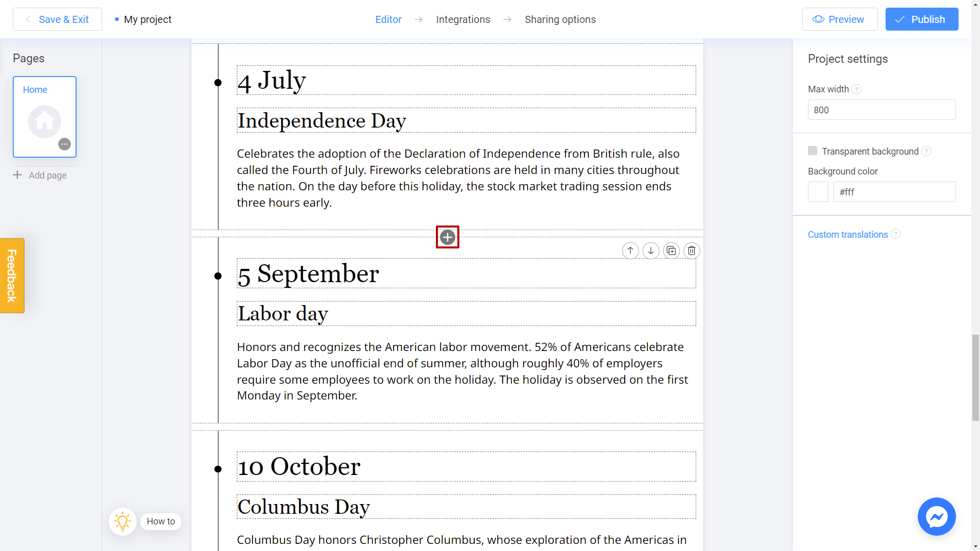Click the Preview button
980x551 pixels.
[x=840, y=19]
